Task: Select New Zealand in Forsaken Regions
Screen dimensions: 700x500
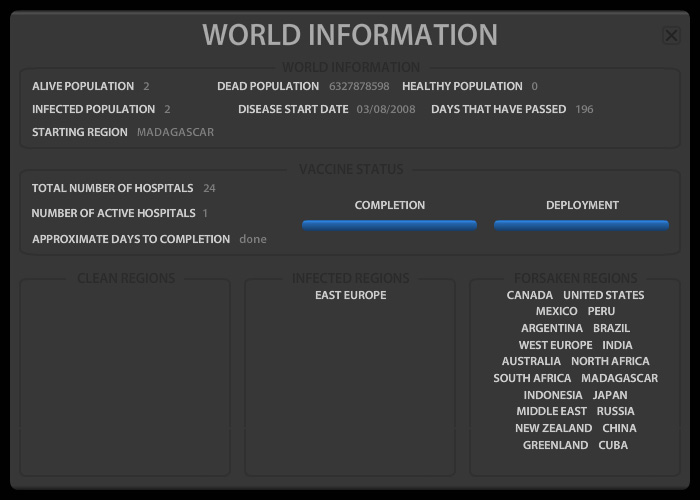Action: pyautogui.click(x=553, y=428)
